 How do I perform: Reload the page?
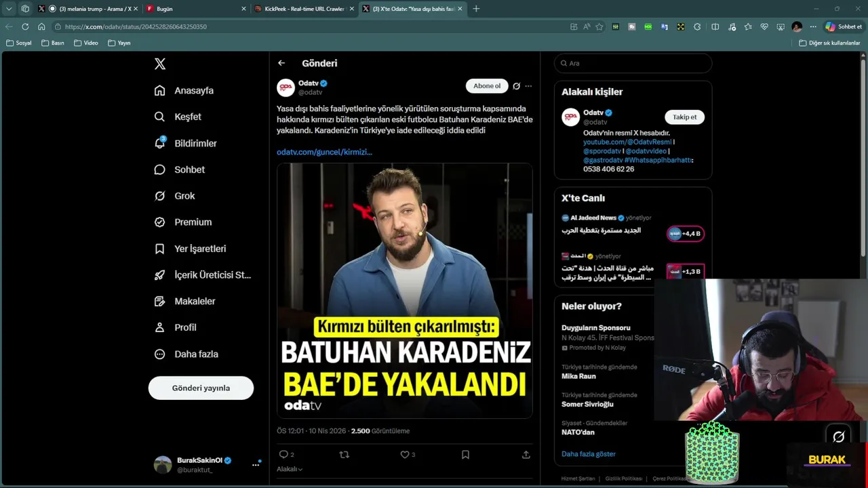coord(25,26)
